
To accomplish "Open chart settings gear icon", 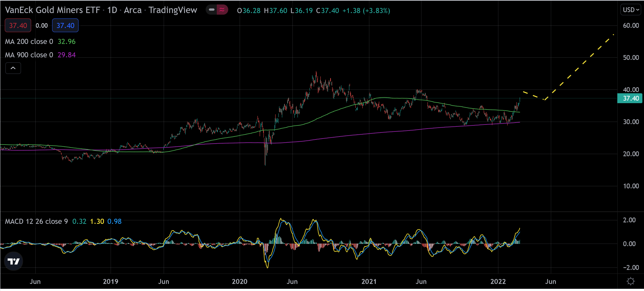I will 631,281.
